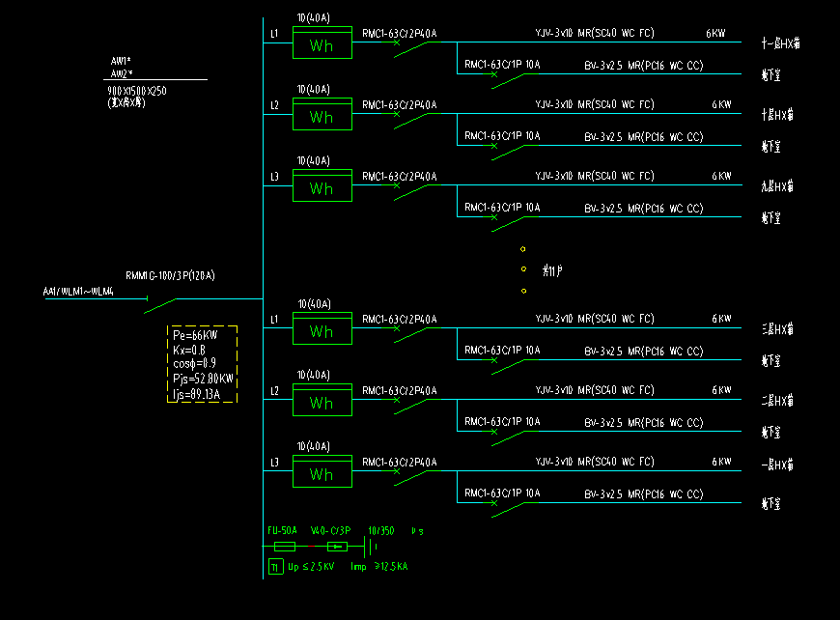Select the 10/350 text label

point(380,530)
